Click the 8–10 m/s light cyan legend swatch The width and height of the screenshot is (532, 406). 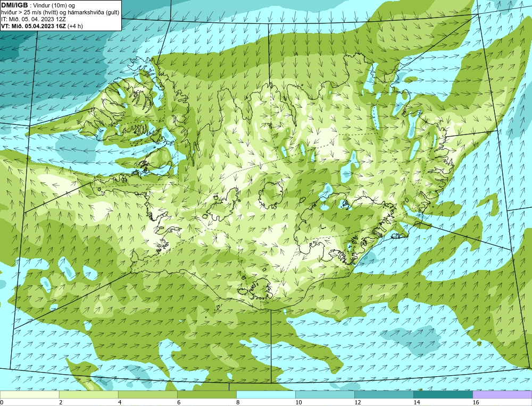click(265, 394)
